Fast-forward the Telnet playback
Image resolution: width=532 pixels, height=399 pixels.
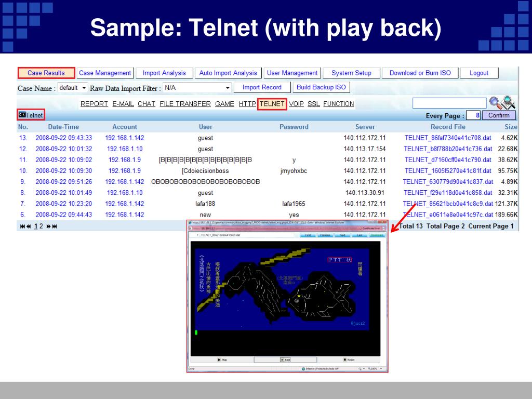[x=285, y=360]
